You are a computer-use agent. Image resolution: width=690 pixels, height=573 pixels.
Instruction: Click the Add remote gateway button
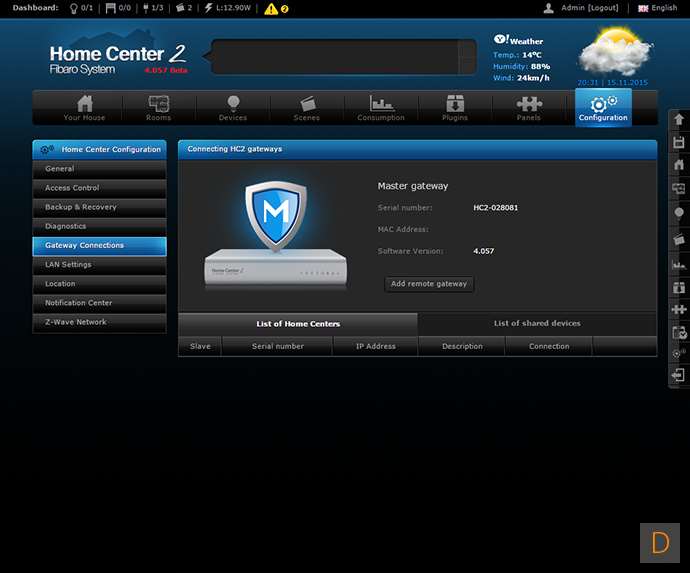coord(429,284)
